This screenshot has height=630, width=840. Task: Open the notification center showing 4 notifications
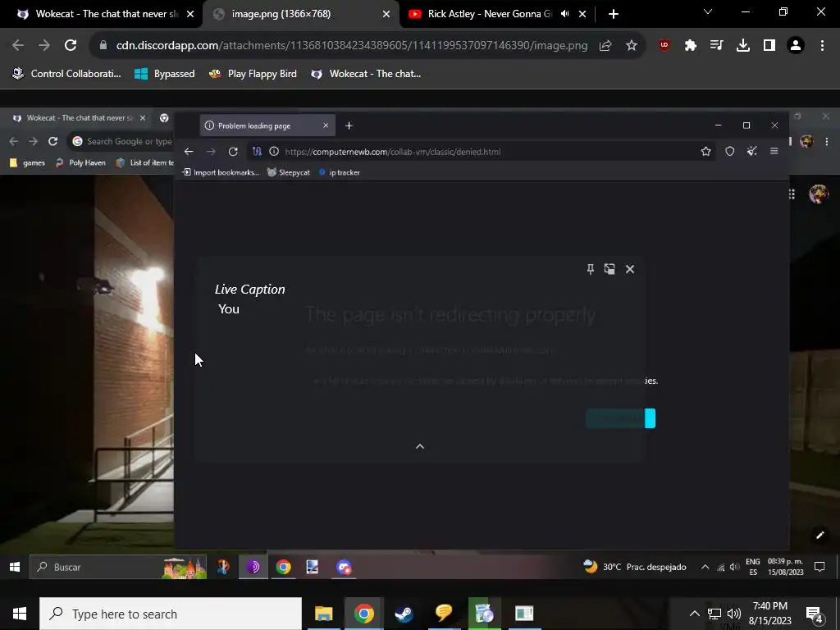tap(814, 614)
